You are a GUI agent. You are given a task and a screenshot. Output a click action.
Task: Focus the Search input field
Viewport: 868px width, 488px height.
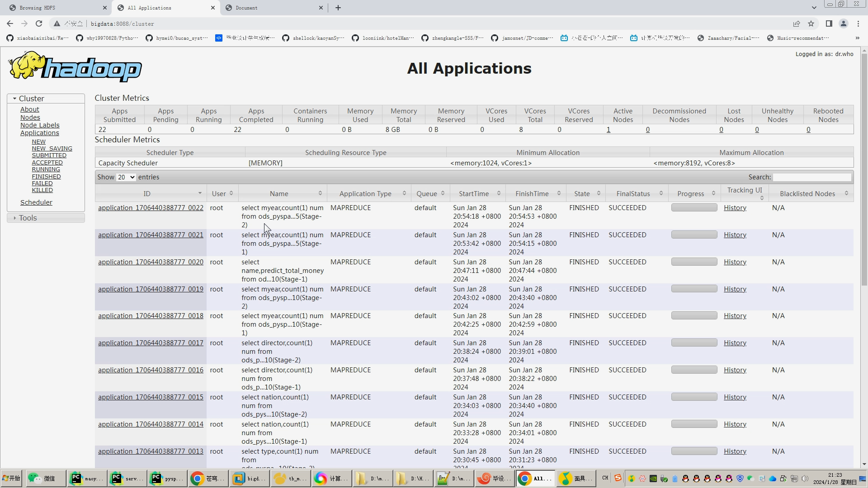812,177
